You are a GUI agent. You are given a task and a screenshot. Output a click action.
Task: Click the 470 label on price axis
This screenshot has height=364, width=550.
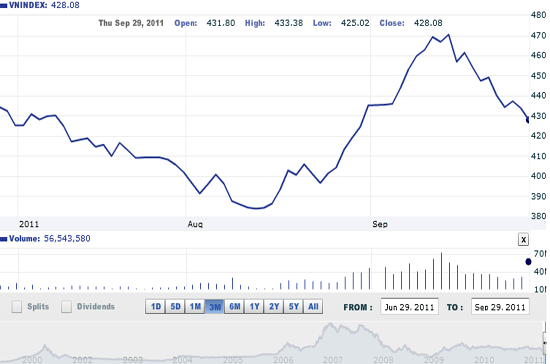pyautogui.click(x=538, y=35)
